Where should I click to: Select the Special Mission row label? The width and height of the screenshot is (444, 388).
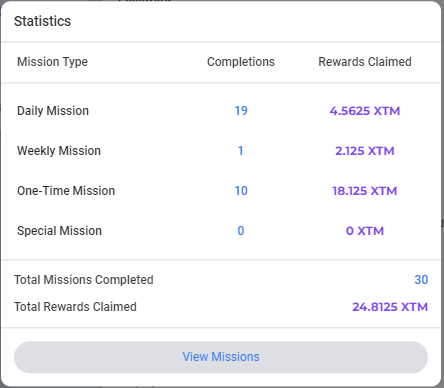(59, 231)
